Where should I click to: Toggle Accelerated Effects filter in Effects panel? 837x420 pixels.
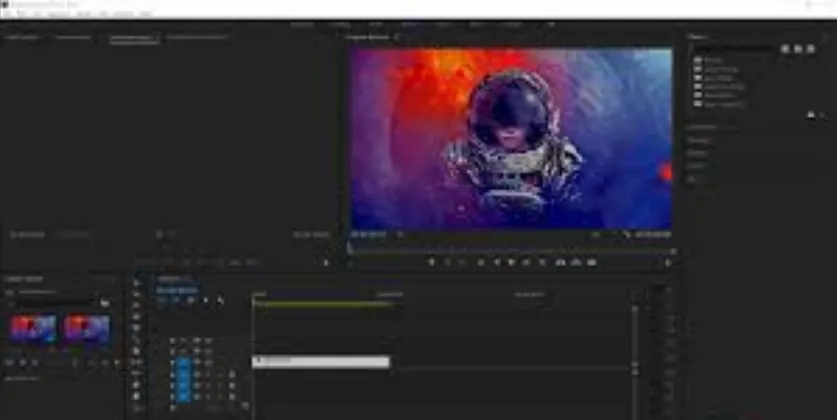[785, 49]
